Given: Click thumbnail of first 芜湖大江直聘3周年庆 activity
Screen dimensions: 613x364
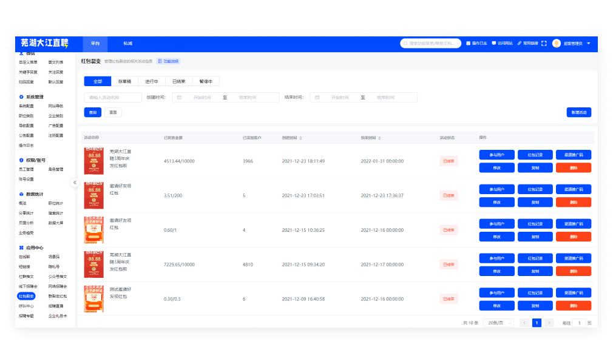Looking at the screenshot, I should click(x=93, y=161).
